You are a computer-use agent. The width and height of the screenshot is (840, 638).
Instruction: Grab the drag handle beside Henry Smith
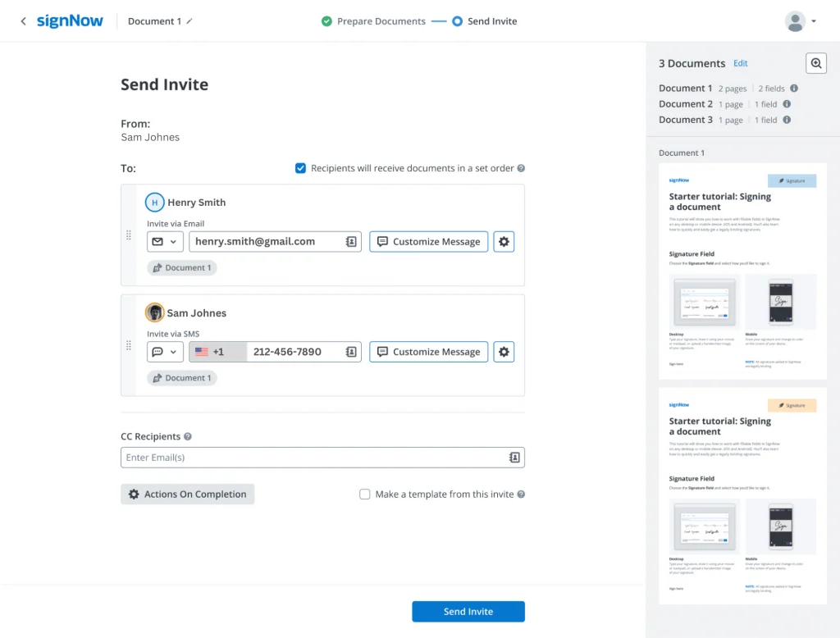[x=128, y=235]
